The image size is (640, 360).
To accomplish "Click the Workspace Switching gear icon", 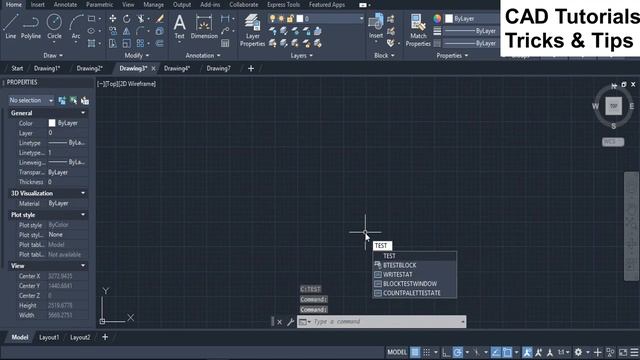I will [x=578, y=352].
